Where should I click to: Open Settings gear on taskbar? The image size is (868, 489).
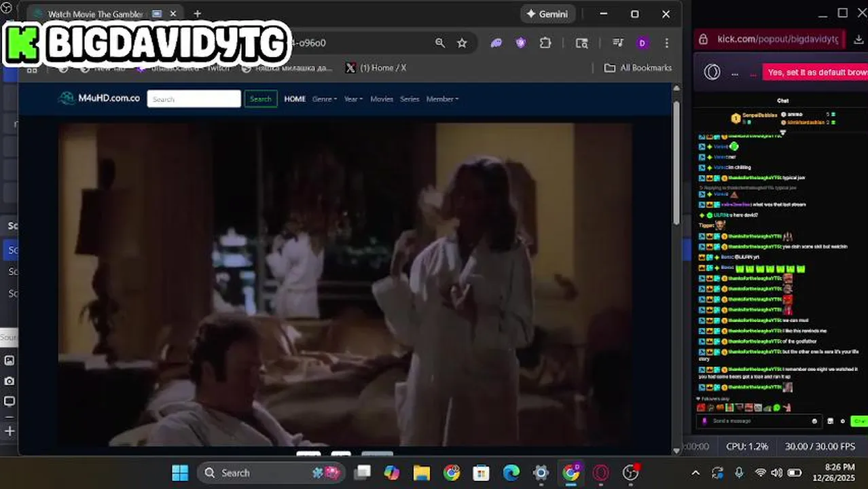pos(541,473)
